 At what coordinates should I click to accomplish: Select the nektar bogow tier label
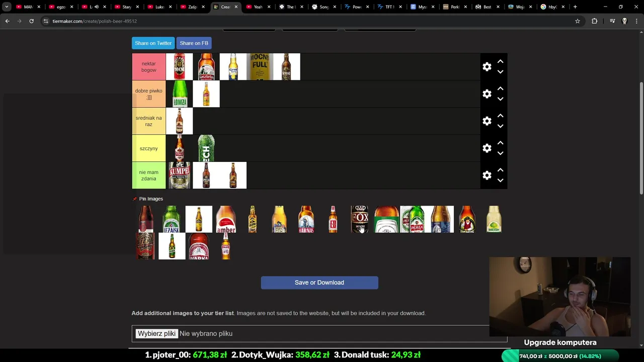click(x=148, y=67)
